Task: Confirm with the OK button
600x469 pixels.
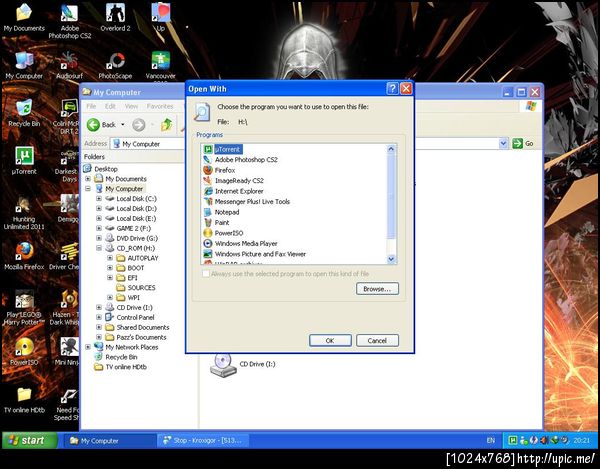Action: [x=330, y=340]
